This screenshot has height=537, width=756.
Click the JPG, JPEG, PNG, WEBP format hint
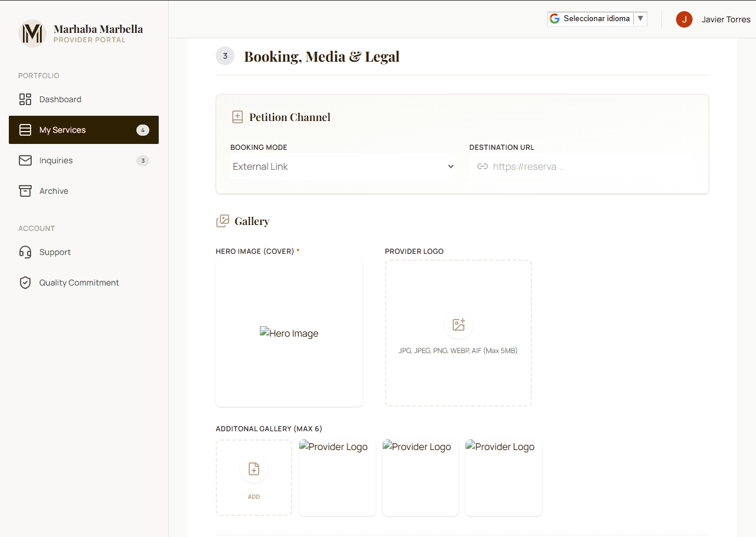[x=458, y=351]
